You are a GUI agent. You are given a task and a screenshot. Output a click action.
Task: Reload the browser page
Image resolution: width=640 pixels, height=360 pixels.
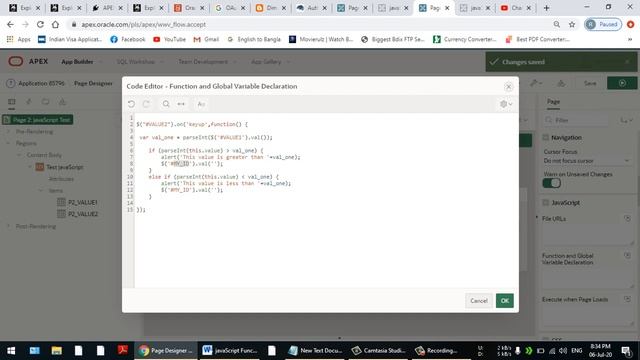coord(40,24)
